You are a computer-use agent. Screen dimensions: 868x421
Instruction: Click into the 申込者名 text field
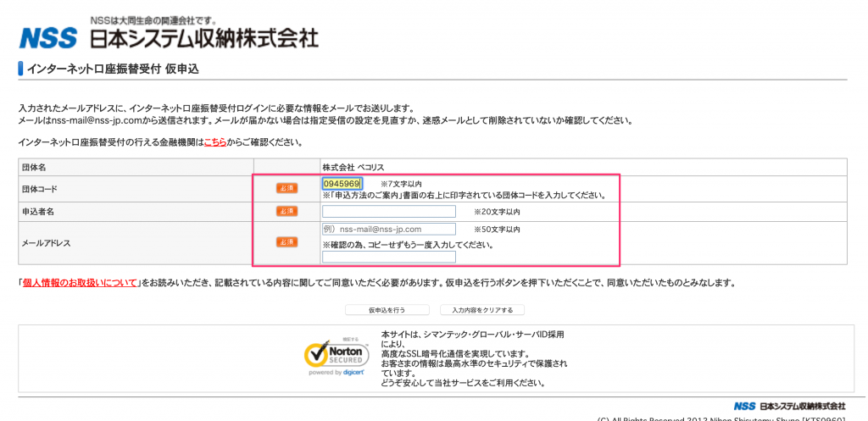pos(388,211)
